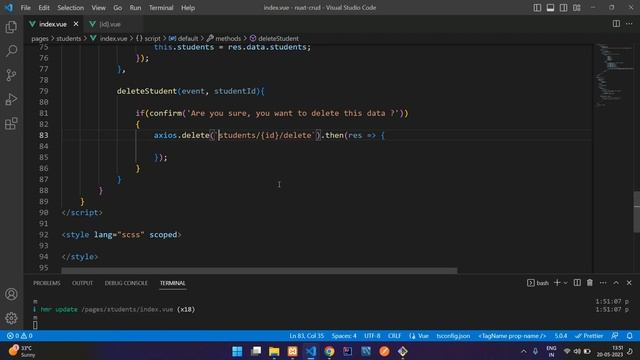The image size is (640, 360).
Task: Open editor More Actions ellipsis
Action: pyautogui.click(x=629, y=24)
